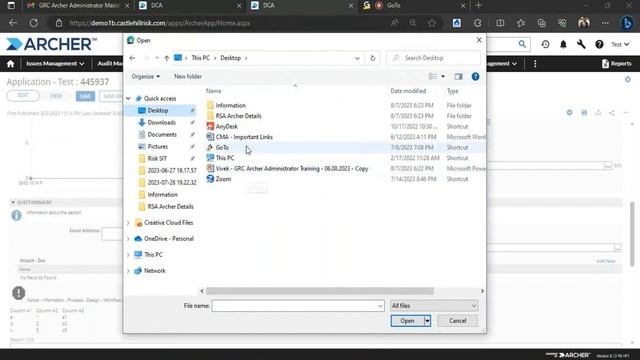Click the horizontal scrollbar in file list
The width and height of the screenshot is (640, 360).
pyautogui.click(x=320, y=291)
